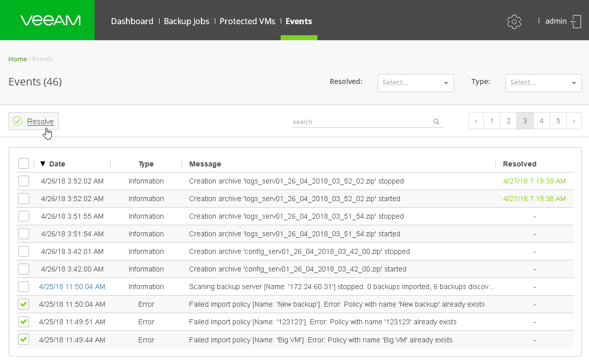589x364 pixels.
Task: Go to page 4
Action: 541,121
